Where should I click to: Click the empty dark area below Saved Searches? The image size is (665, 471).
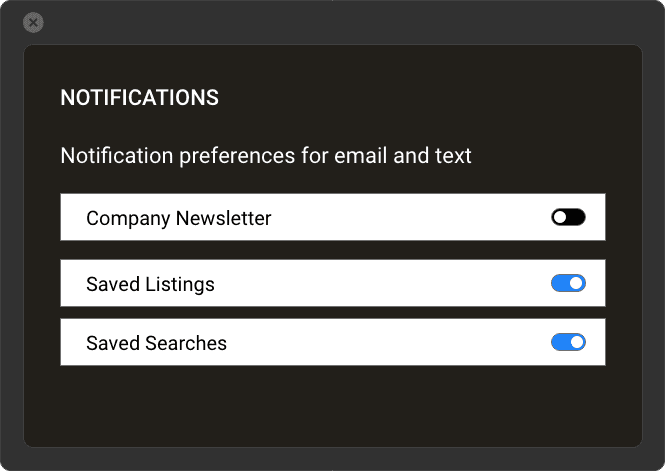point(332,405)
